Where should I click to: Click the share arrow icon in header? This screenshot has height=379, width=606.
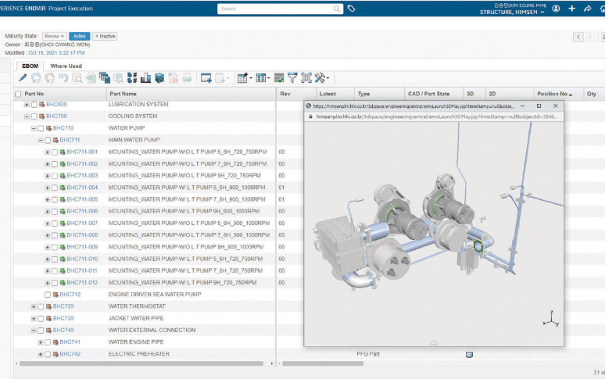click(587, 8)
